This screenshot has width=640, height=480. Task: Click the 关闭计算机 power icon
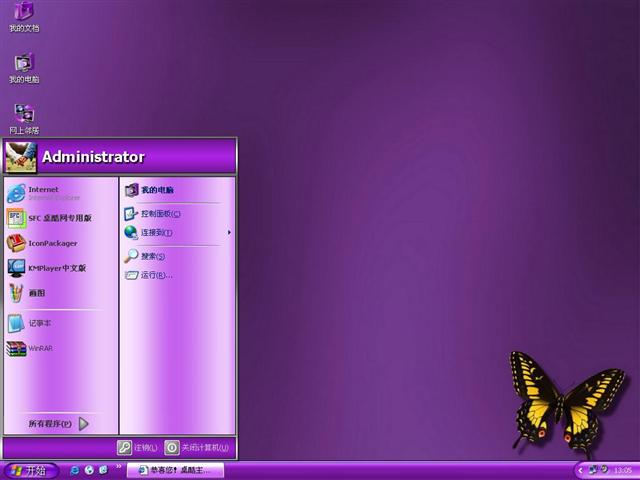(x=171, y=448)
